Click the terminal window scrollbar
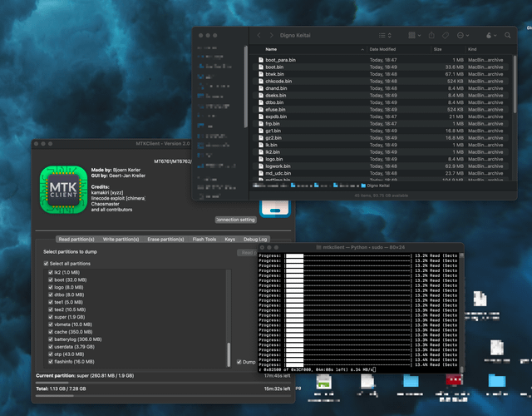 462,369
